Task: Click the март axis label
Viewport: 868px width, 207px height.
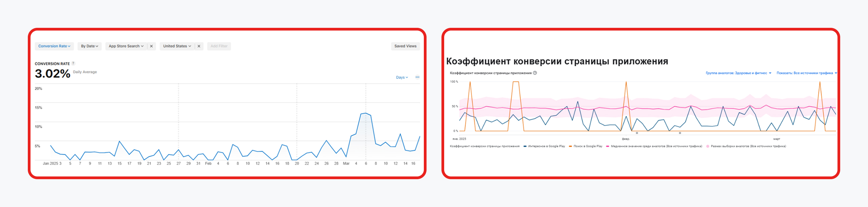Action: click(776, 139)
